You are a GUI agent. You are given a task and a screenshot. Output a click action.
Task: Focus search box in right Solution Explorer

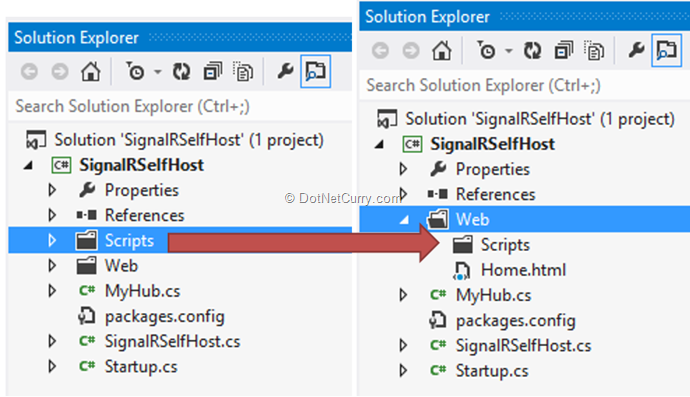[x=525, y=85]
